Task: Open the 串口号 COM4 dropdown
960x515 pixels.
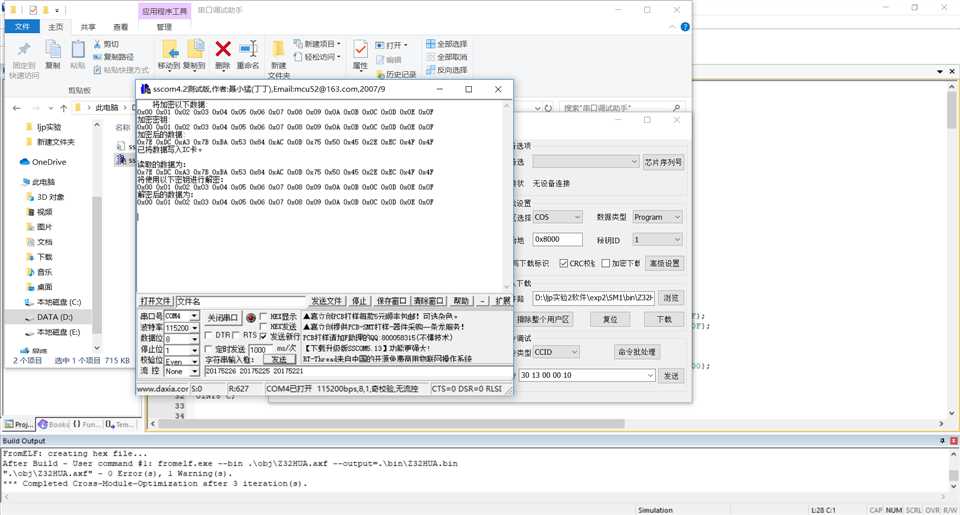Action: [x=194, y=316]
